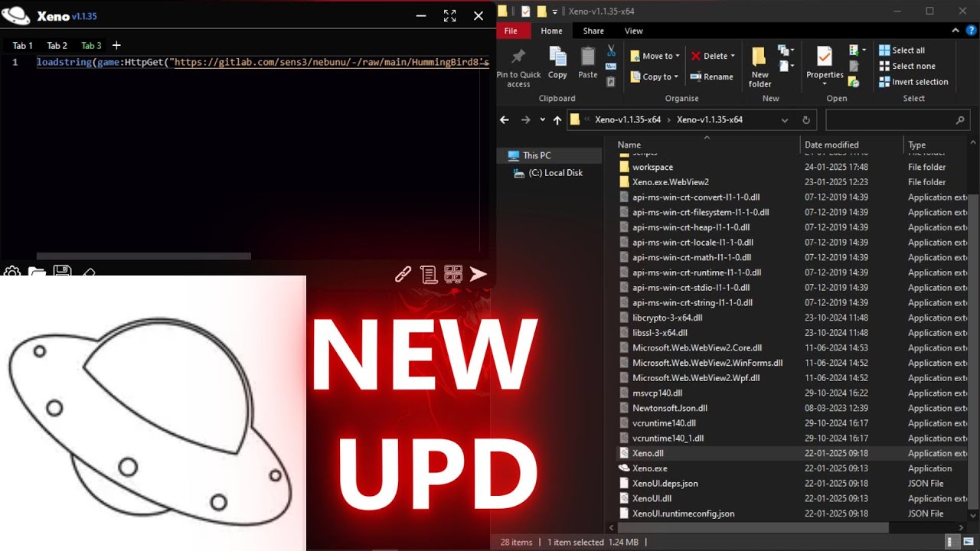The width and height of the screenshot is (980, 551).
Task: Go up one folder level in Explorer
Action: (x=557, y=120)
